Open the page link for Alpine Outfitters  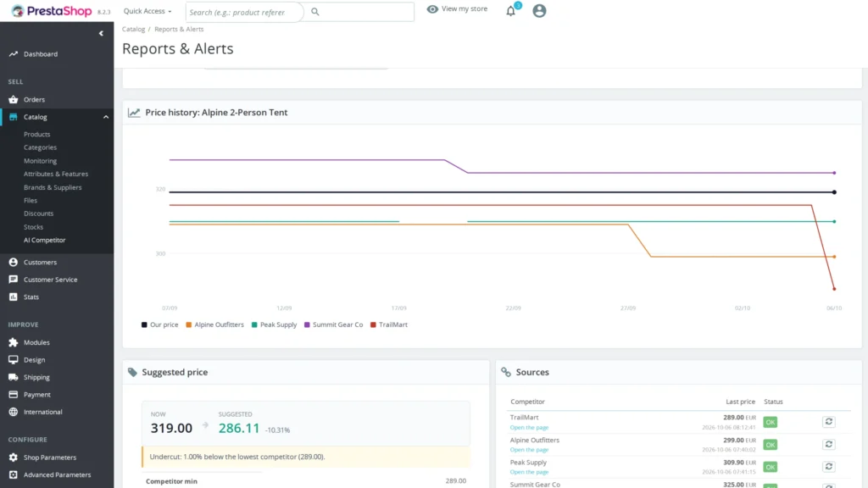529,450
